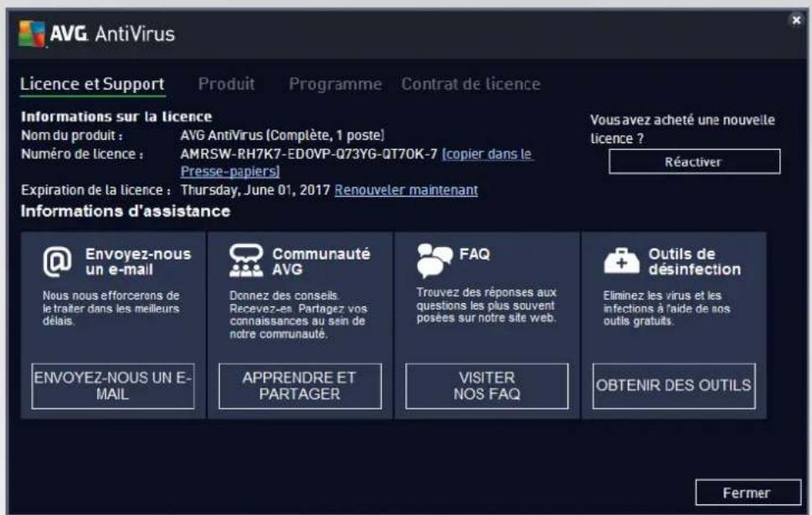The height and width of the screenshot is (515, 812).
Task: Copy licence number via copier dans le Presse-papiers link
Action: click(x=357, y=162)
